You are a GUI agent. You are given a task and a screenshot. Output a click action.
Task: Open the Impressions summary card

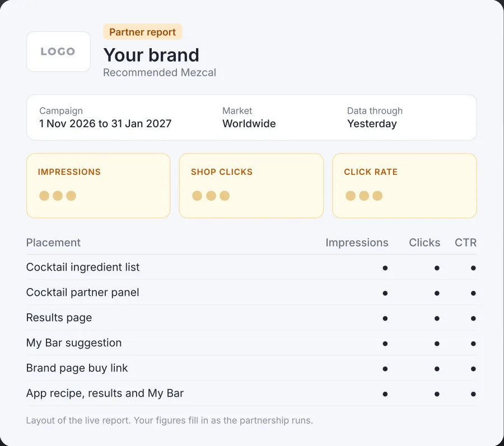click(x=99, y=185)
